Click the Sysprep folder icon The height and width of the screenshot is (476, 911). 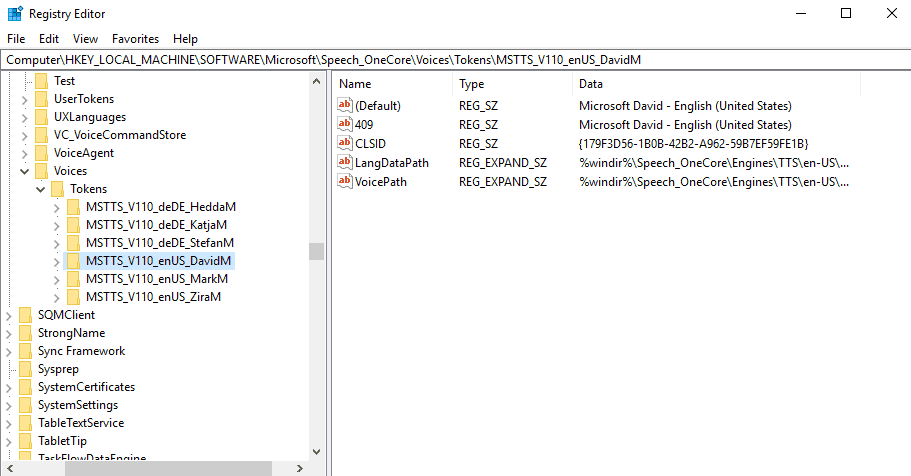(x=25, y=369)
